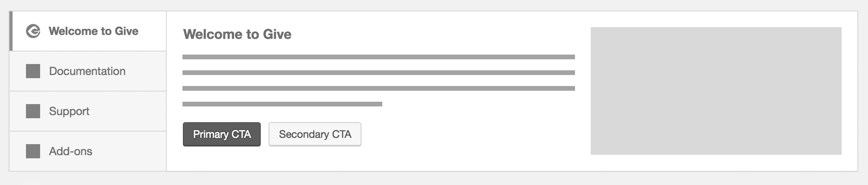Click the square icon beside Support
The width and height of the screenshot is (868, 185).
point(33,111)
